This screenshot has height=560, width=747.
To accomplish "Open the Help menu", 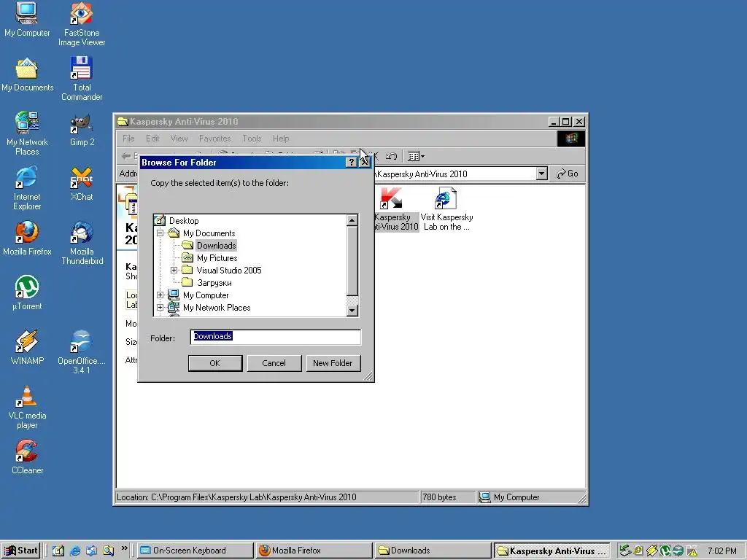I will tap(281, 139).
